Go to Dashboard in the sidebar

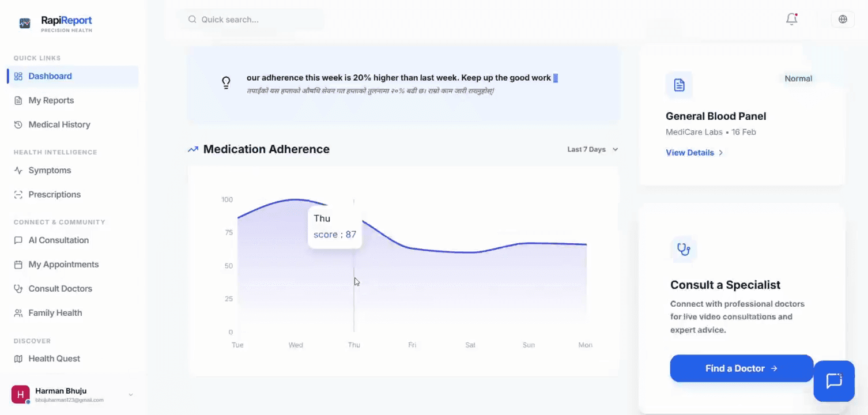(73, 76)
